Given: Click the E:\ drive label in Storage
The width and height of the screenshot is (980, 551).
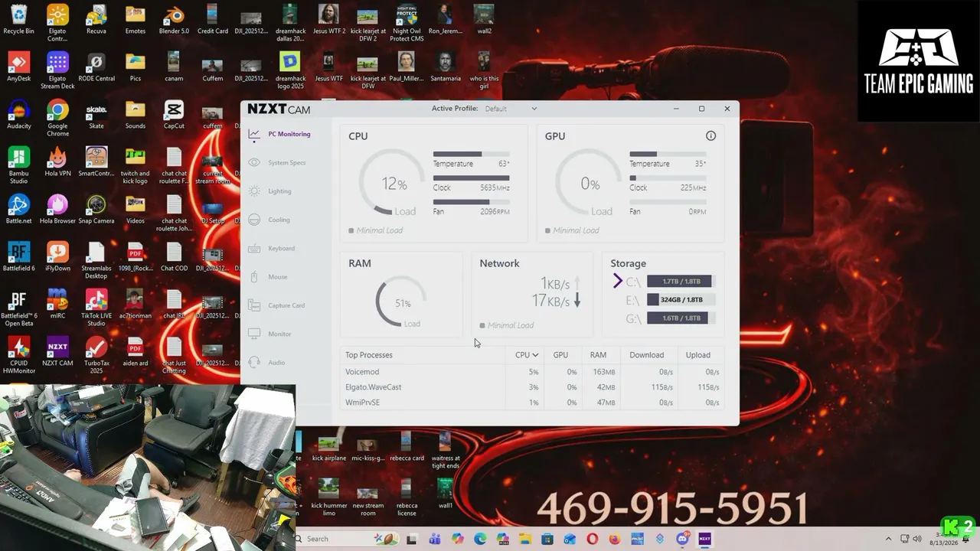Looking at the screenshot, I should tap(633, 300).
